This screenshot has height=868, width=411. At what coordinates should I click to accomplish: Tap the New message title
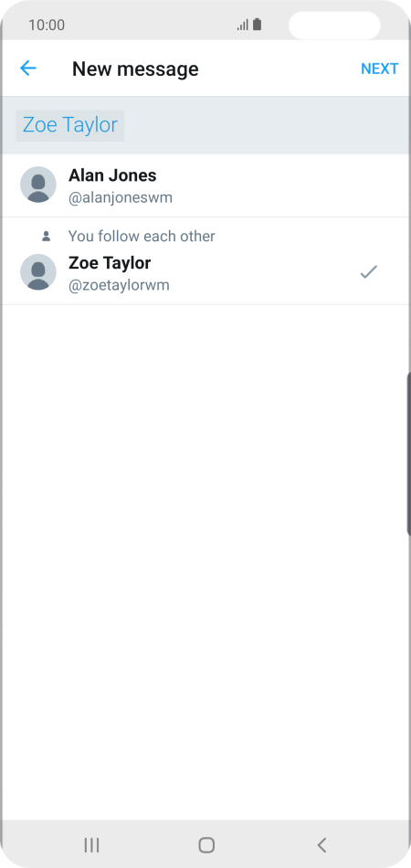tap(135, 69)
